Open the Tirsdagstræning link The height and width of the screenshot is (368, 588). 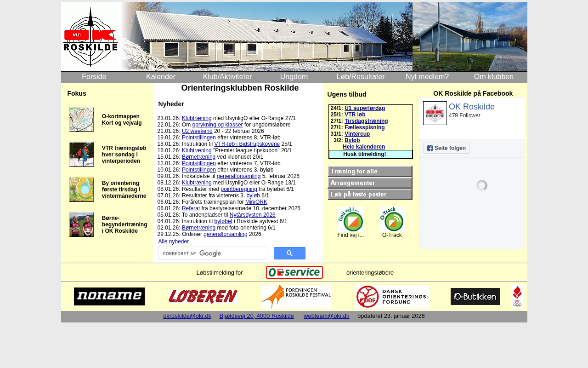(x=366, y=121)
